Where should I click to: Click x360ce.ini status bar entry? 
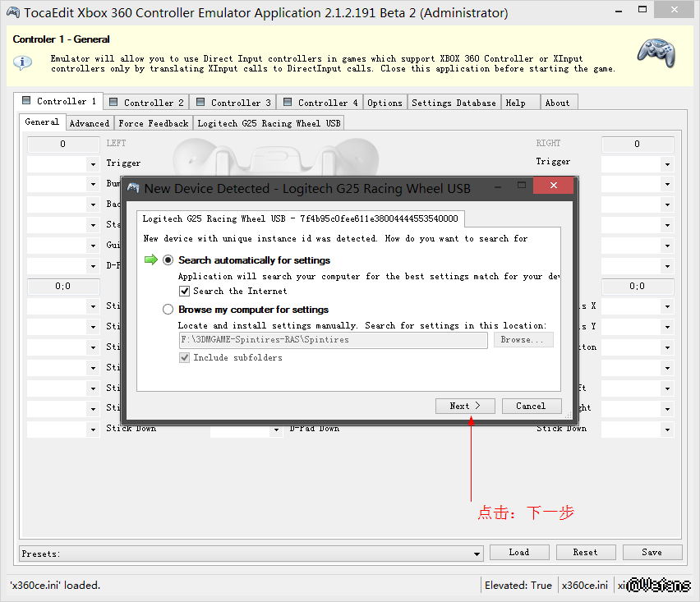[585, 585]
